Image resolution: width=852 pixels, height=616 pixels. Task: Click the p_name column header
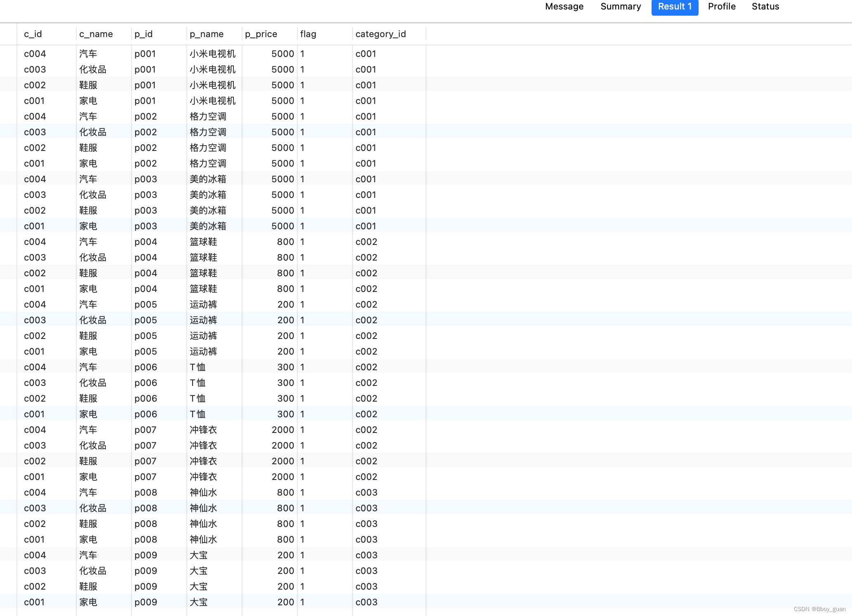click(206, 34)
